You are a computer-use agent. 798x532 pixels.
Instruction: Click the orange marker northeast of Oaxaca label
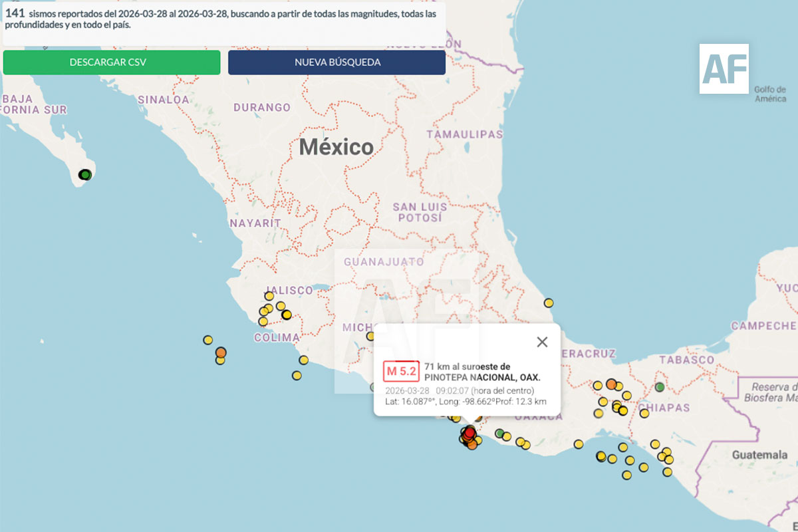coord(611,384)
